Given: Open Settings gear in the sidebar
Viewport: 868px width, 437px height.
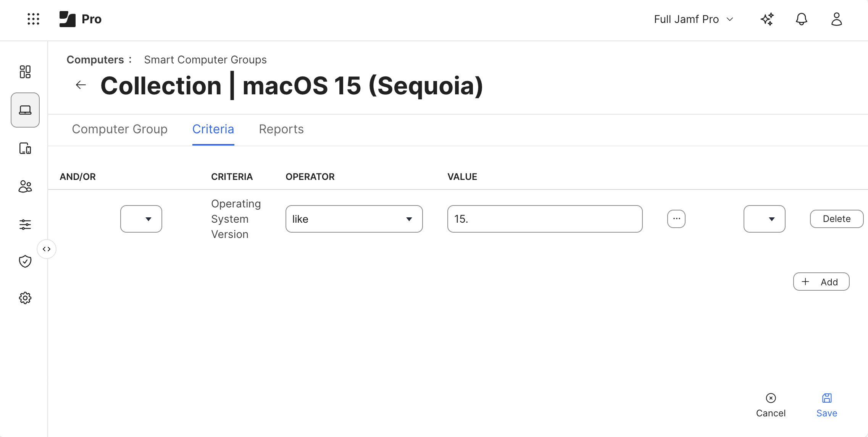Looking at the screenshot, I should tap(25, 298).
